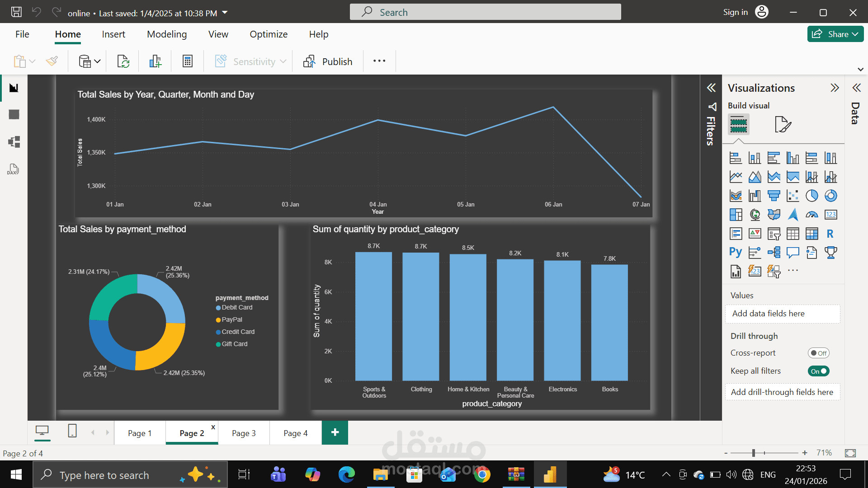Open the Model view in left sidebar
Viewport: 868px width, 488px height.
14,142
